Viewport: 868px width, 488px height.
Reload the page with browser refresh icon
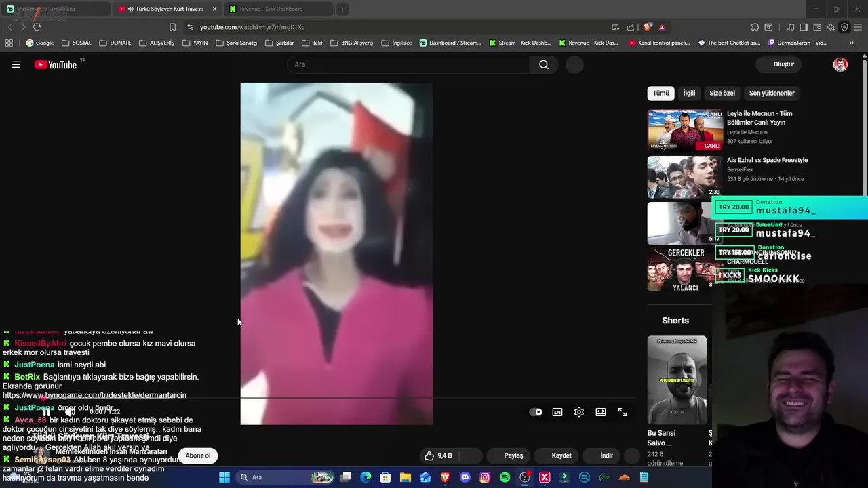37,27
